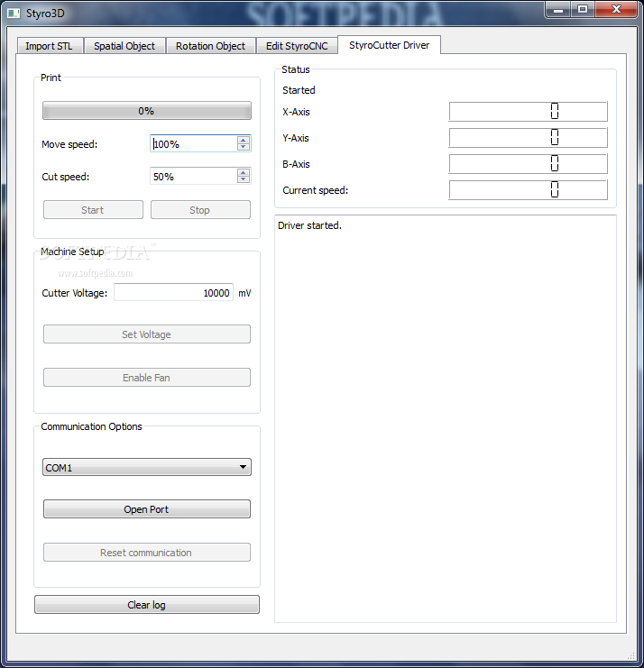The image size is (644, 668).
Task: Decrease Move speed with down arrow
Action: point(244,148)
